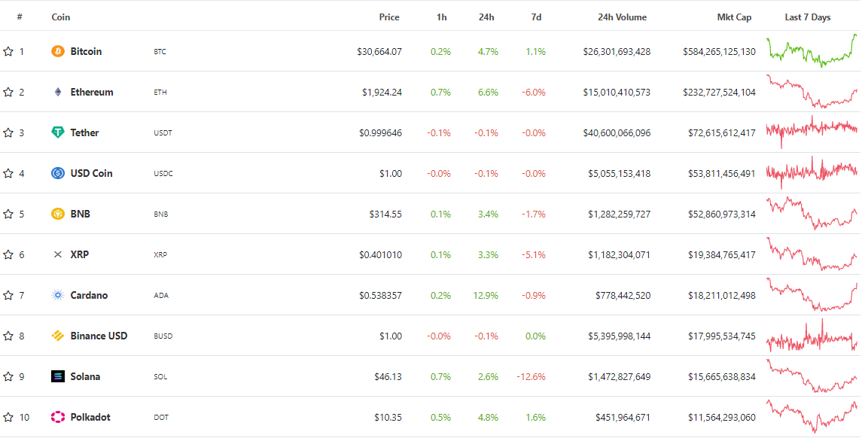Click the Tether logo icon
This screenshot has height=438, width=868.
(x=57, y=133)
